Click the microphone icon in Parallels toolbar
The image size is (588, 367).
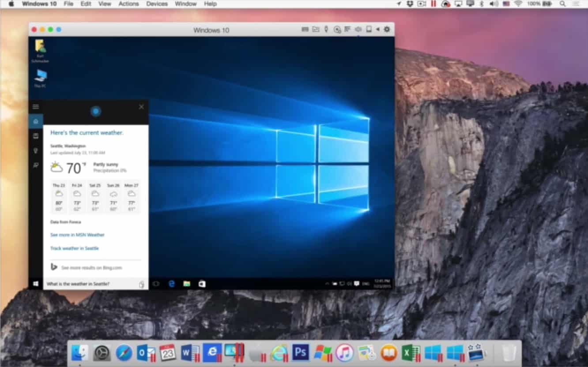click(326, 30)
